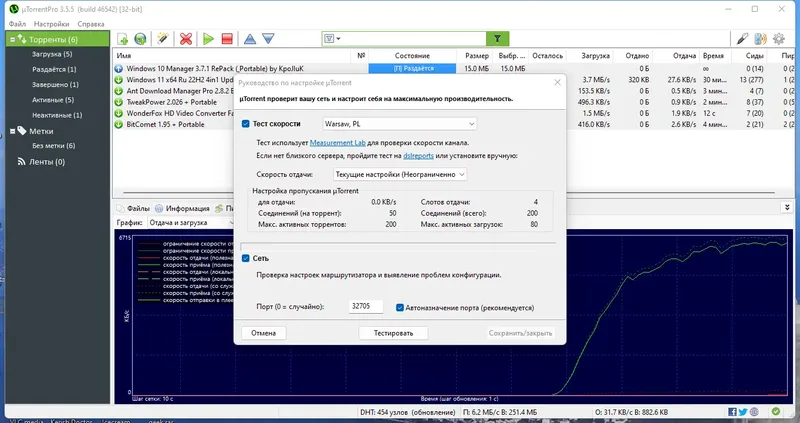
Task: Open the remote access icon
Action: (760, 39)
